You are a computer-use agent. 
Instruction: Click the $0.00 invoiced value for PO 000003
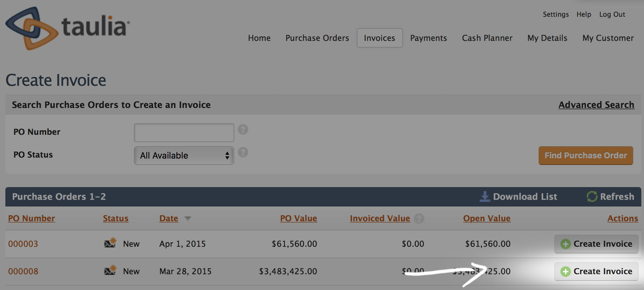[413, 244]
